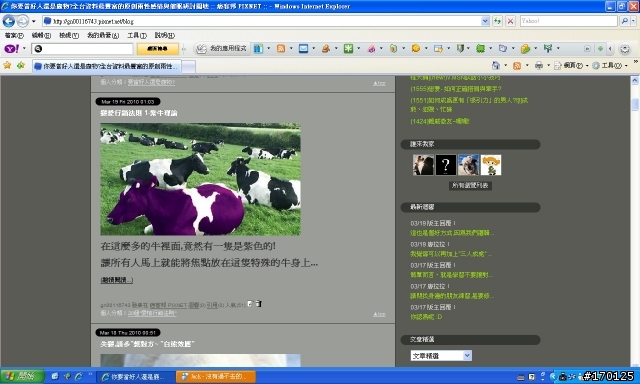Click the browser Back button
Image resolution: width=640 pixels, height=384 pixels.
(9, 21)
